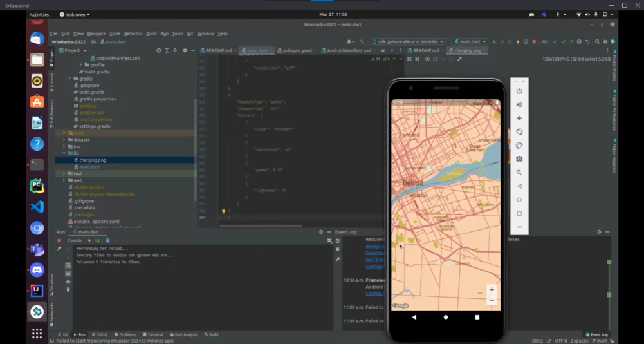Image resolution: width=644 pixels, height=344 pixels.
Task: Open the main.dart run configuration dropdown
Action: click(470, 41)
